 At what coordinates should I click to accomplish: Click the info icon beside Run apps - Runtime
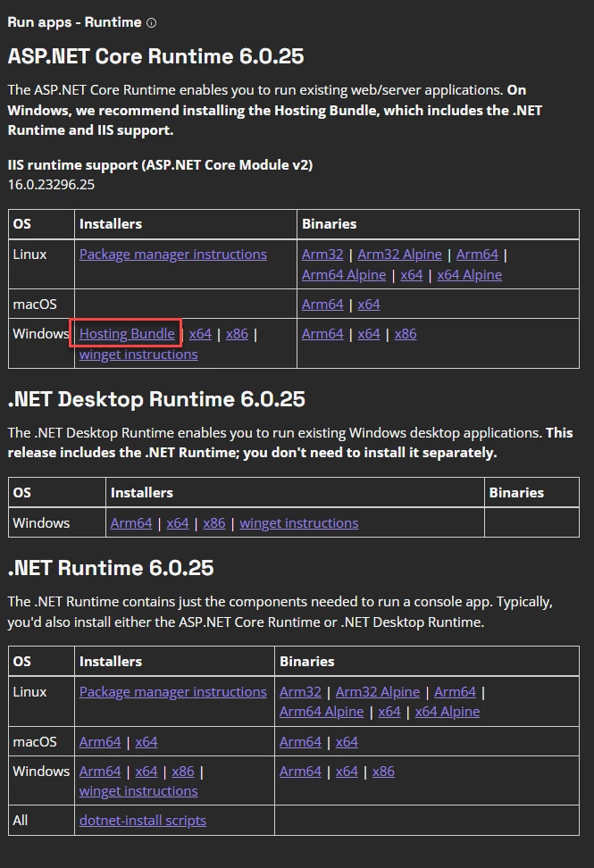pos(151,22)
